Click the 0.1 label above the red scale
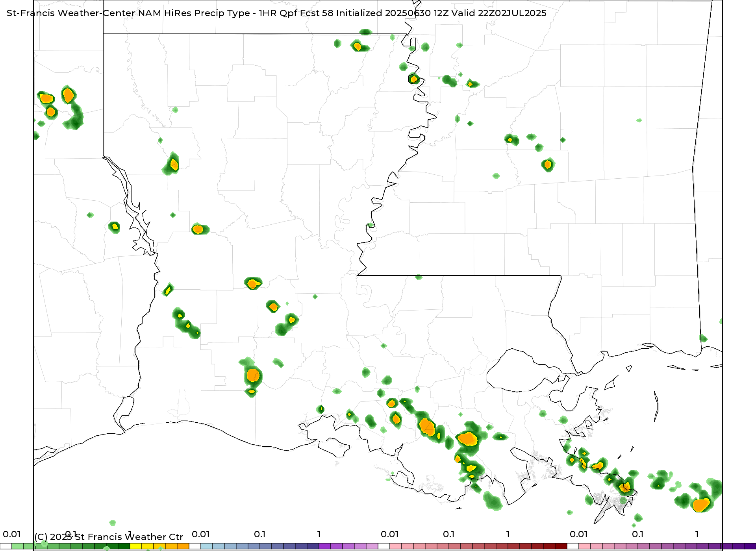Image resolution: width=756 pixels, height=551 pixels. pos(449,534)
